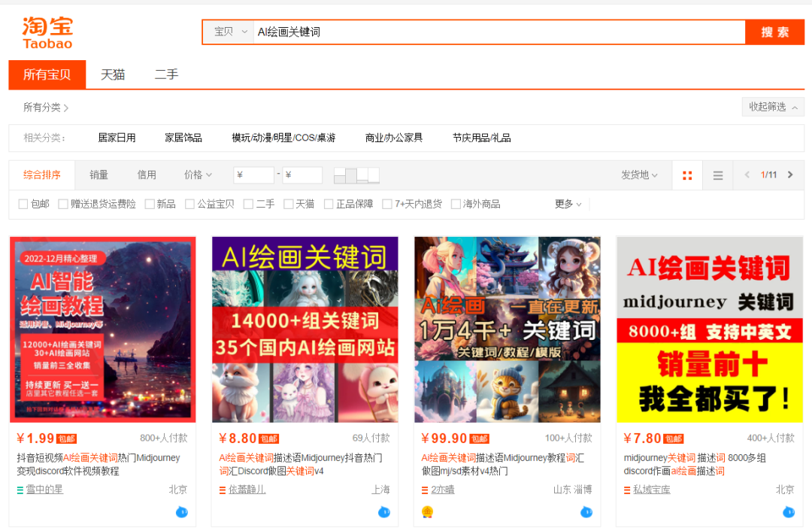Click the Taobao logo

(x=47, y=32)
